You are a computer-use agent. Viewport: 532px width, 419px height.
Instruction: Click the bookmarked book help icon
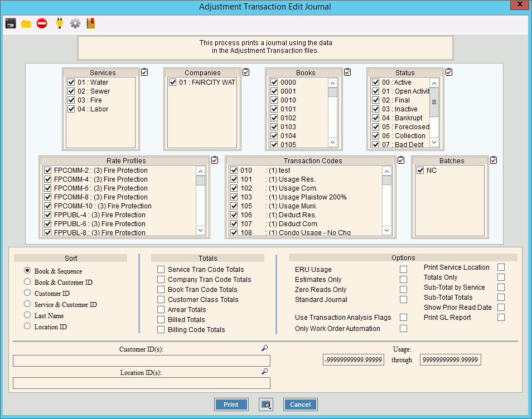[x=90, y=23]
